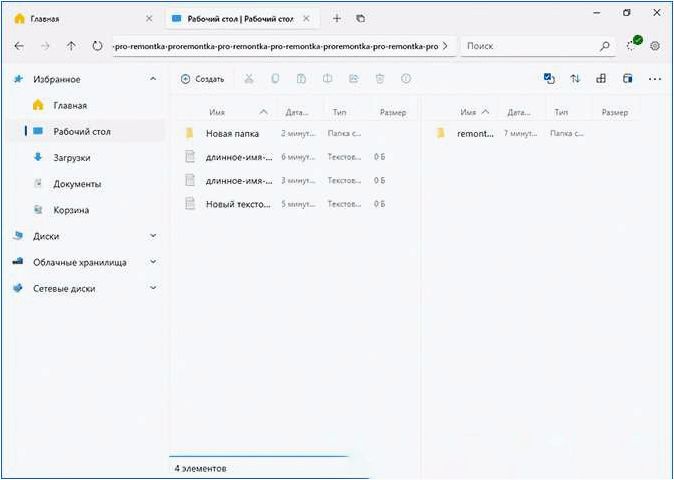This screenshot has width=674, height=480.
Task: Click the Share icon in toolbar
Action: coord(354,79)
